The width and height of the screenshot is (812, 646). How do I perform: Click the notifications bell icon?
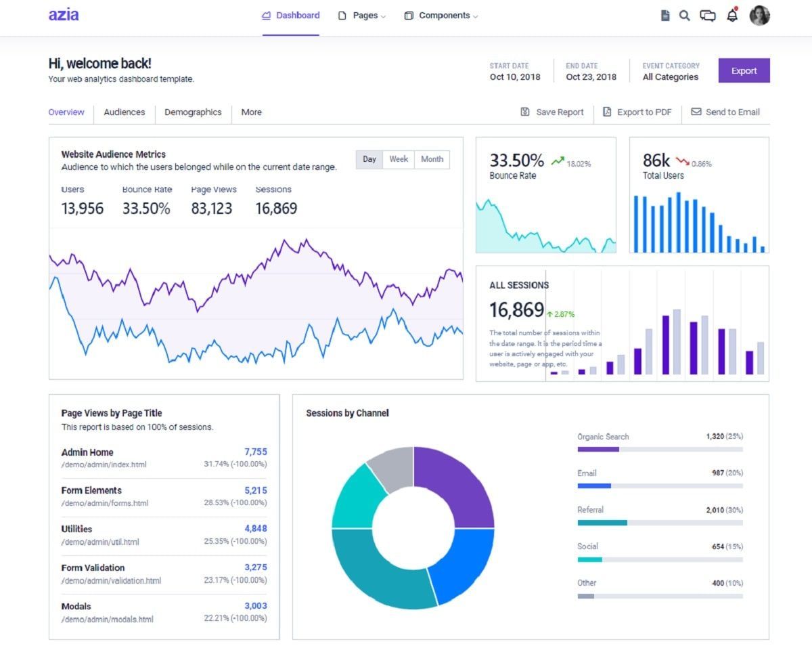(732, 15)
